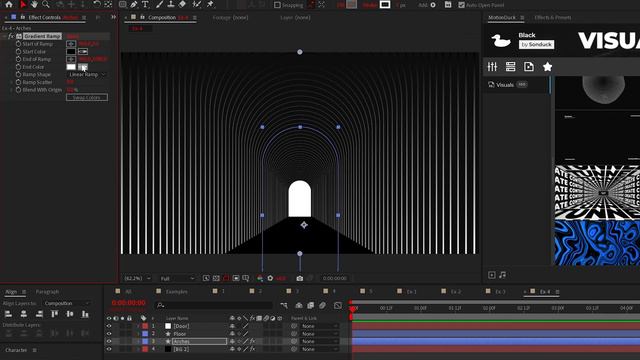Viewport: 640px width, 360px height.
Task: Take a snapshot with the camera icon
Action: pyautogui.click(x=300, y=278)
